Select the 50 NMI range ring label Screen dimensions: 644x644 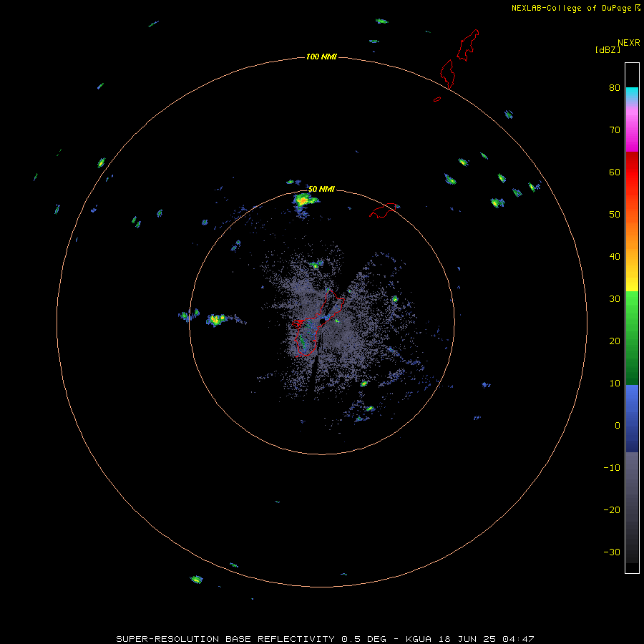click(x=321, y=189)
